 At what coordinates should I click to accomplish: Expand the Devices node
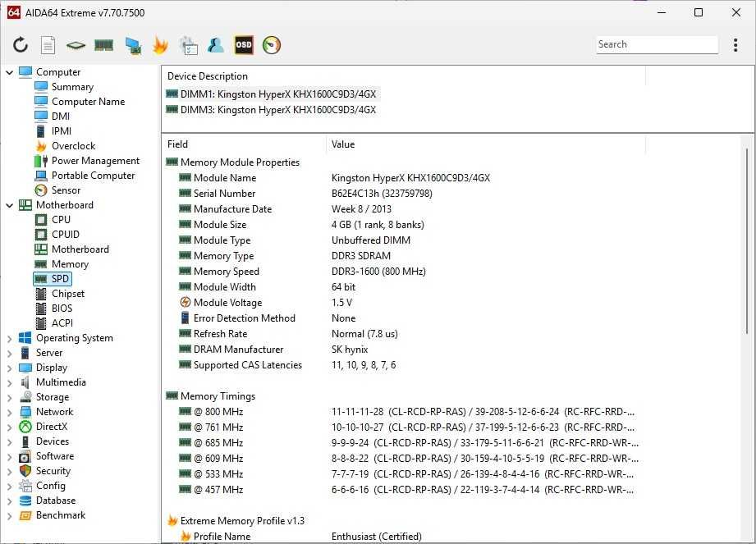coord(9,442)
